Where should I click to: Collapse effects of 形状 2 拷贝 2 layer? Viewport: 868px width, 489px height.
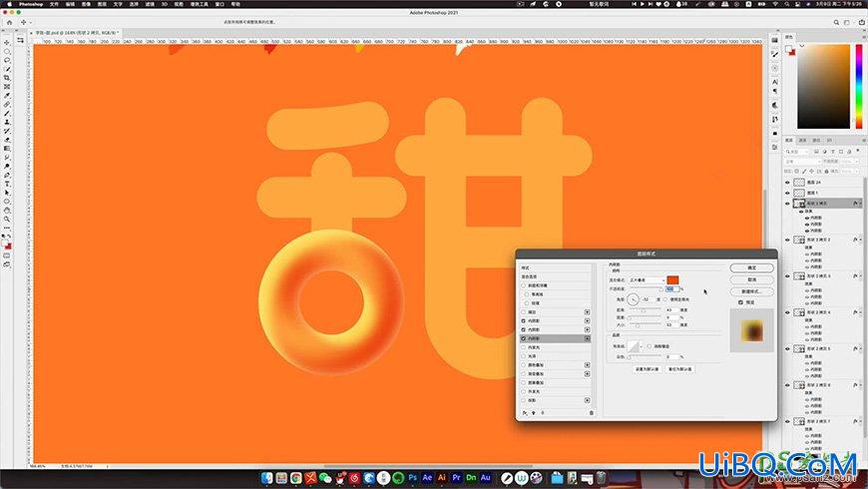click(860, 240)
